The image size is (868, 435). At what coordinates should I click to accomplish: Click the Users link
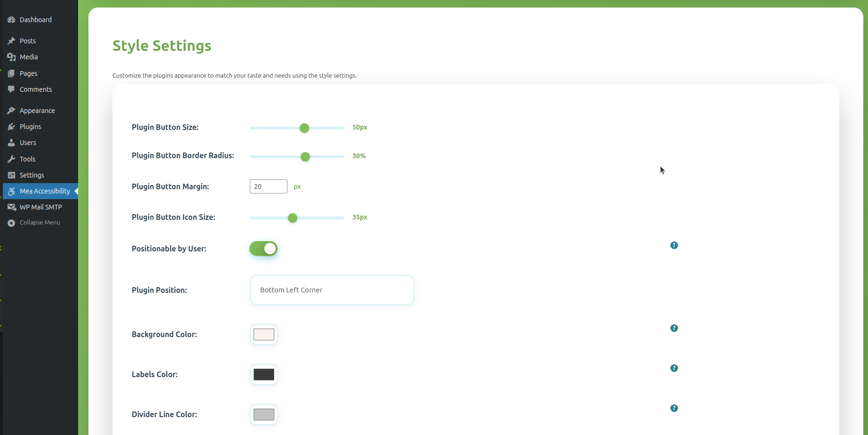click(27, 142)
